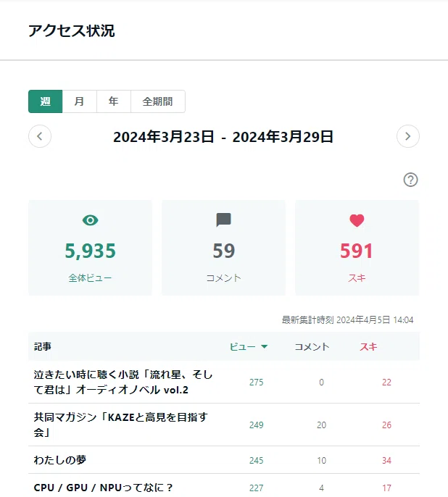This screenshot has width=448, height=497.
Task: Go to previous week with left arrow
Action: 40,136
